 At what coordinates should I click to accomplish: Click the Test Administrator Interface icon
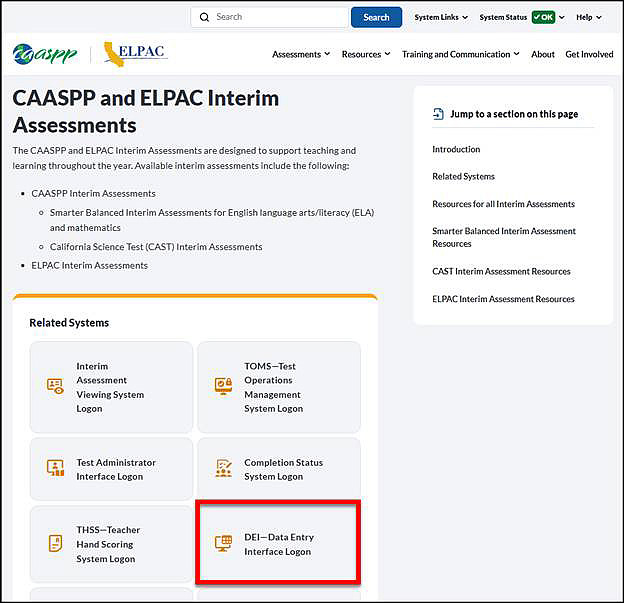coord(55,468)
